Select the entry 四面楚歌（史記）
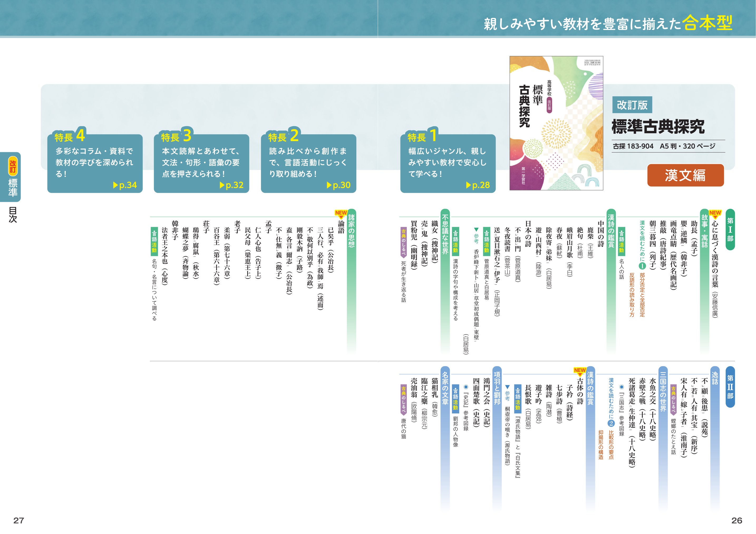The image size is (756, 534). tap(476, 402)
